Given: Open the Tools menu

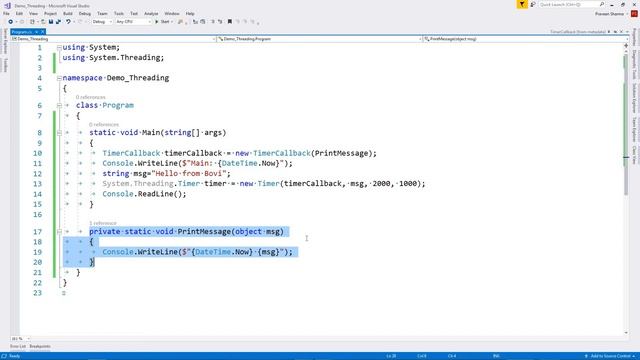Looking at the screenshot, I should [x=119, y=13].
